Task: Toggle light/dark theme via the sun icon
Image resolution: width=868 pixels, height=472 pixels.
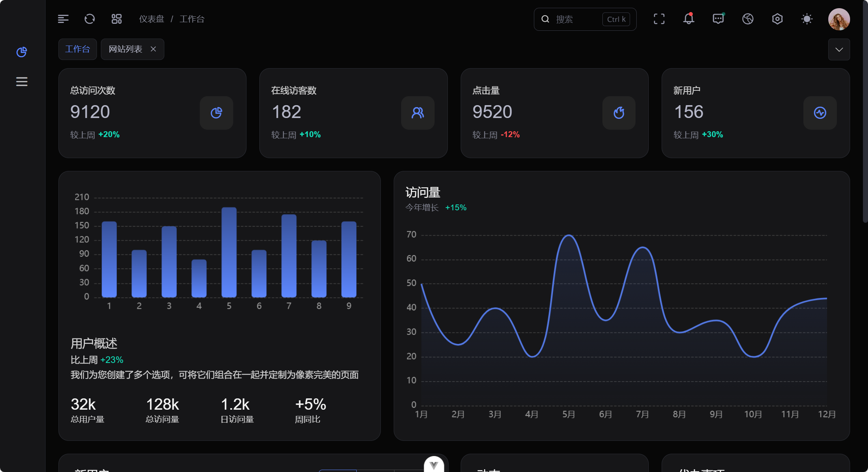Action: pos(807,19)
